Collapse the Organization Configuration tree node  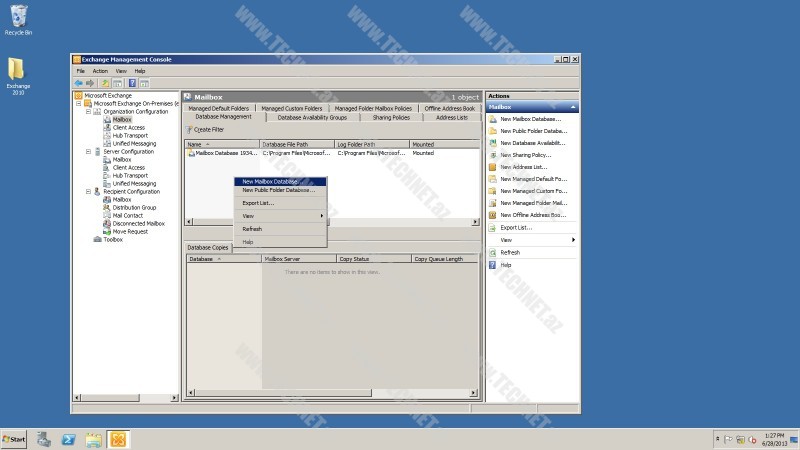pyautogui.click(x=88, y=111)
